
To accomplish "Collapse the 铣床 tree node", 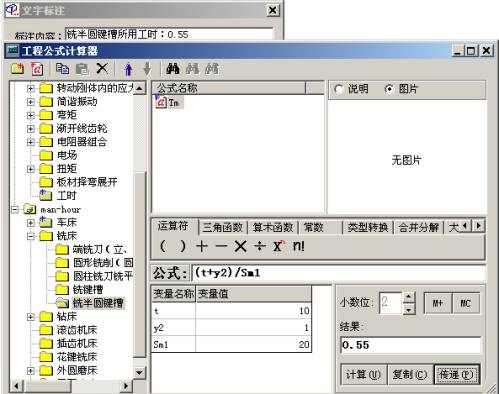I will point(31,236).
